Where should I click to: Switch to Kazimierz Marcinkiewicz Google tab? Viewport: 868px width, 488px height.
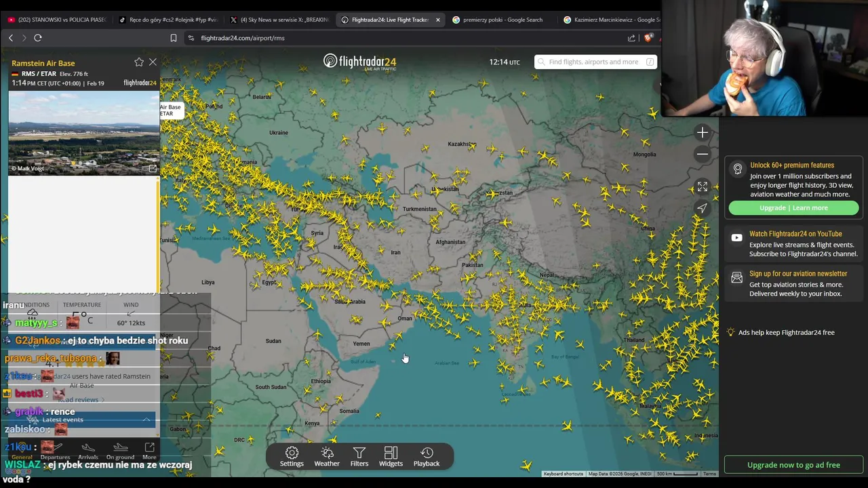(610, 20)
